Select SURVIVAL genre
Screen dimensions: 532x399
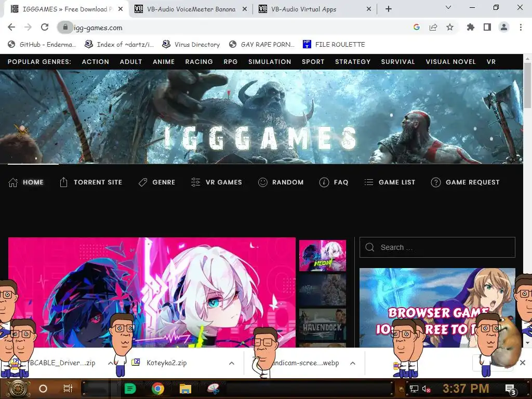click(398, 62)
